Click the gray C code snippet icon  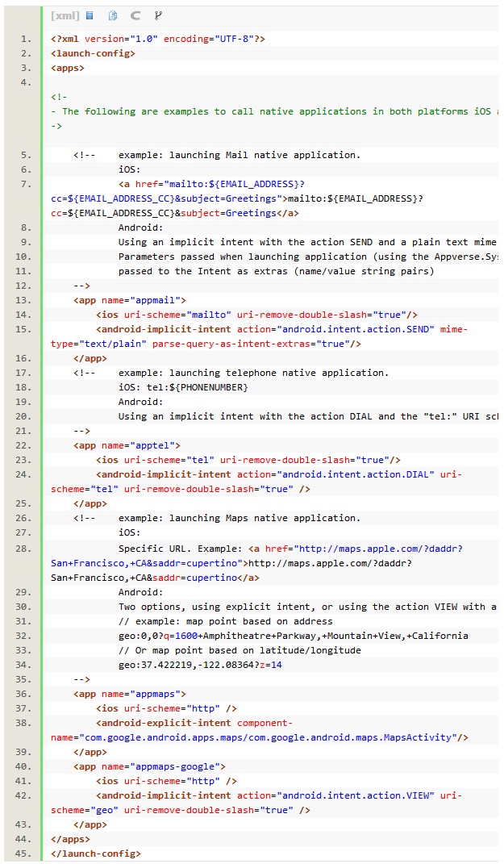pyautogui.click(x=135, y=15)
